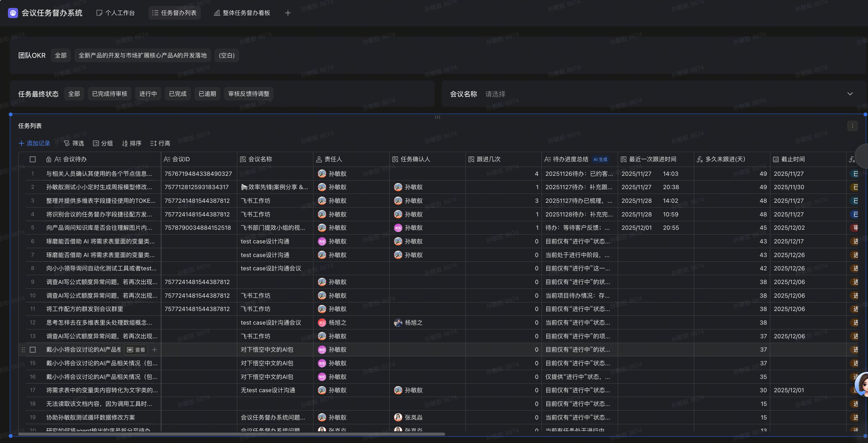
Task: Open the 截止时间 column header menu
Action: 792,159
